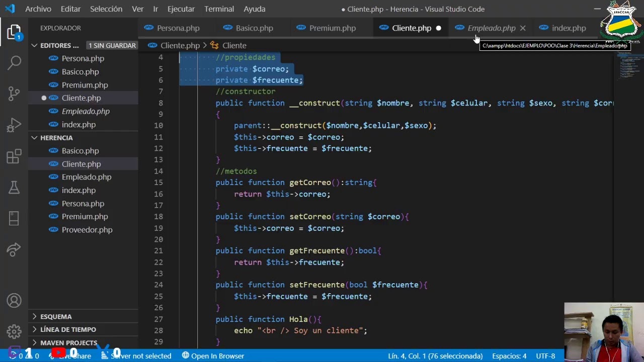Open the remote explorer activity bar icon
This screenshot has width=644, height=362.
(14, 218)
